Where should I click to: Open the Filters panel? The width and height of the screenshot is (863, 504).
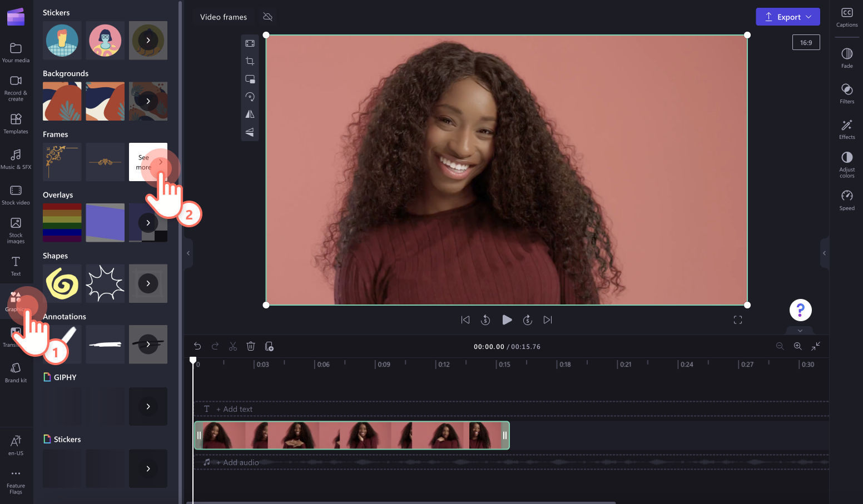point(846,93)
